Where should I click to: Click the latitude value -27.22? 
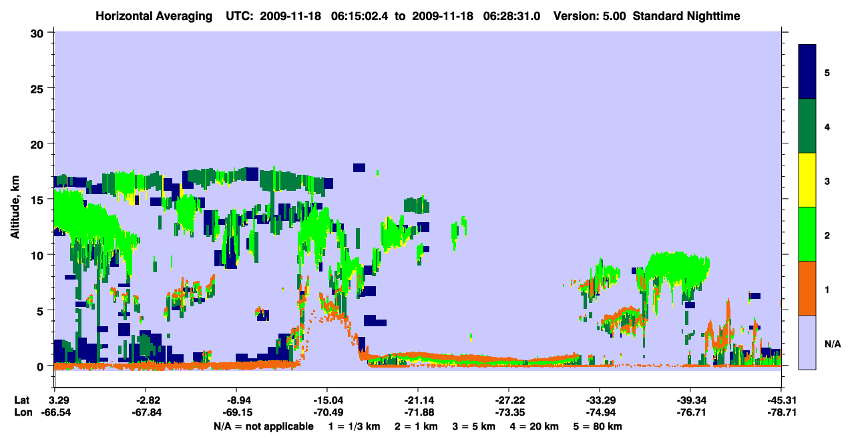click(508, 400)
